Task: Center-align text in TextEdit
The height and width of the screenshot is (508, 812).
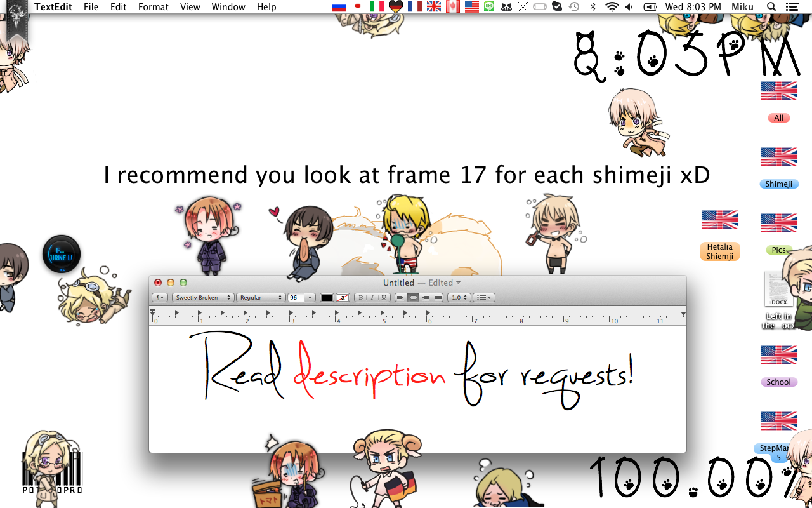Action: (x=413, y=297)
